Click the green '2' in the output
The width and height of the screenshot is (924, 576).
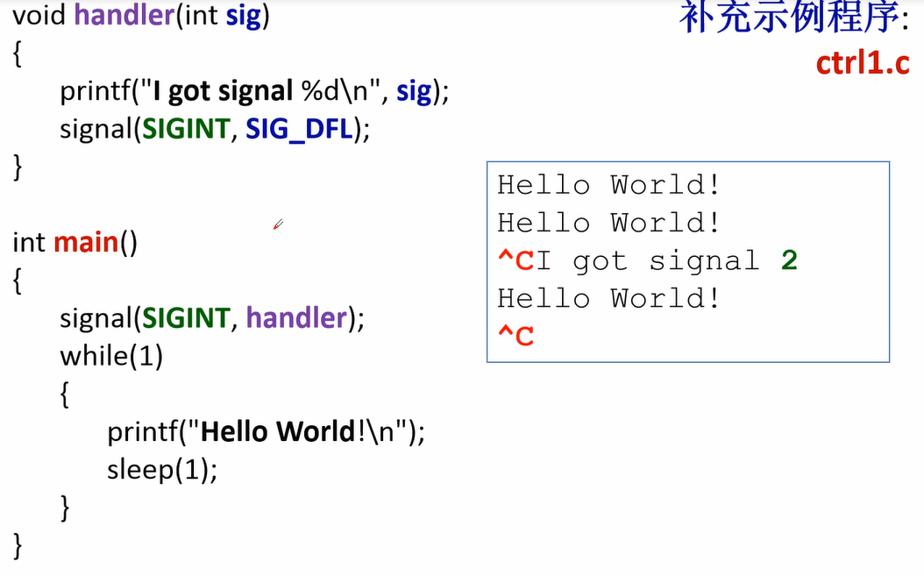(790, 260)
